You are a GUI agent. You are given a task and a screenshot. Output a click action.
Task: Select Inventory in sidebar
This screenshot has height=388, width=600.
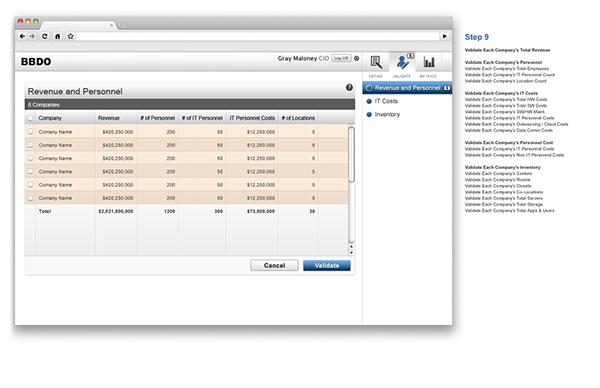click(387, 114)
